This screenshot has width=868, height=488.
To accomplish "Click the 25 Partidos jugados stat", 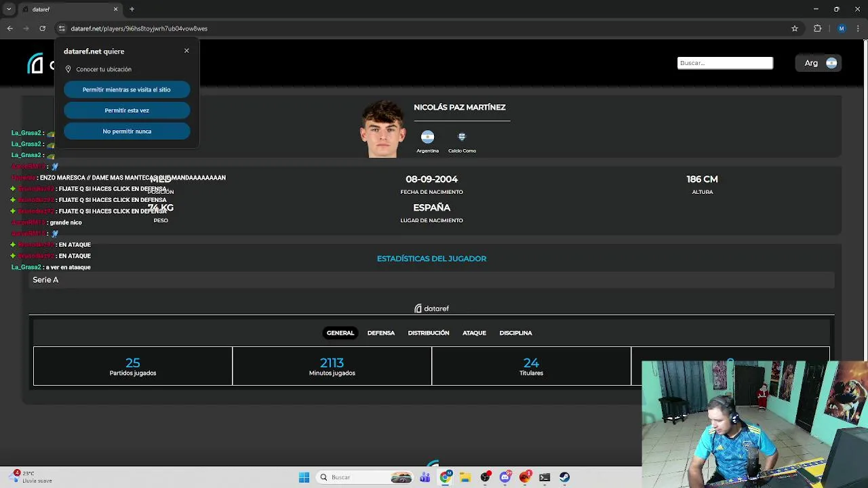I will (133, 366).
